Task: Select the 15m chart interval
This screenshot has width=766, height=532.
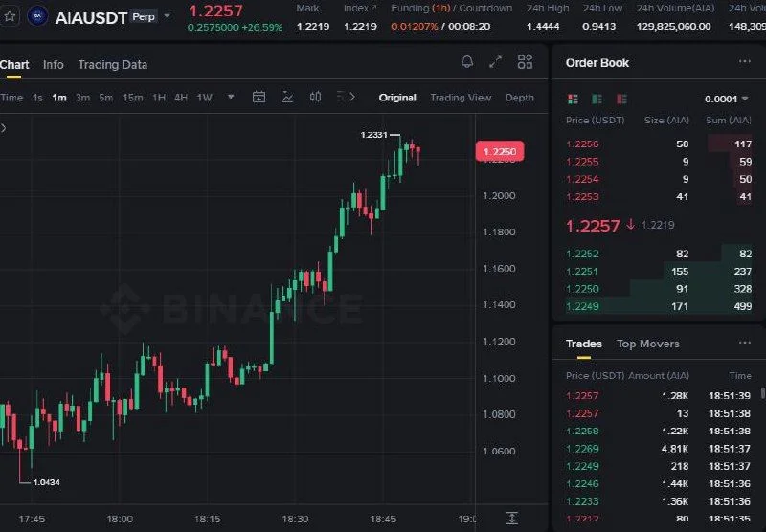Action: point(133,98)
